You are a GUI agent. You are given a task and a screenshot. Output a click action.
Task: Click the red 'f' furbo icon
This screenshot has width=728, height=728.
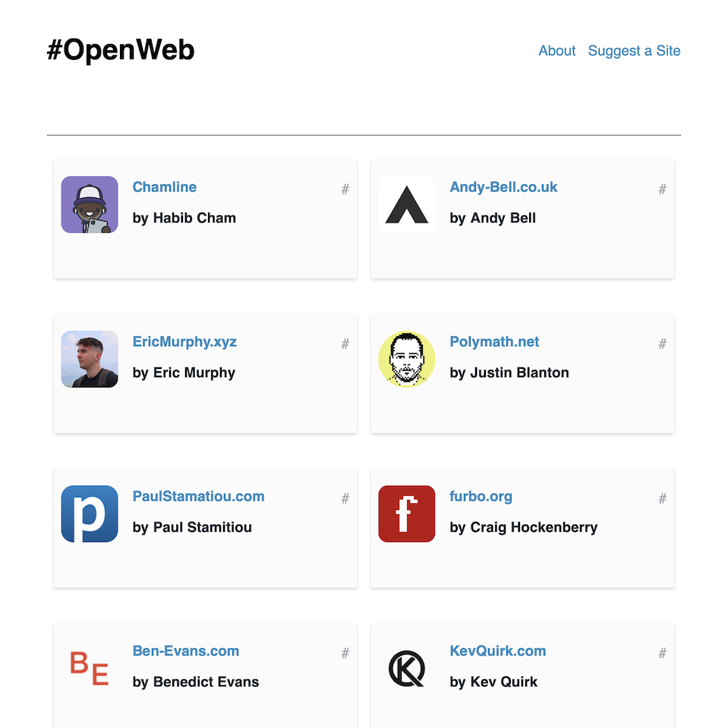click(407, 514)
